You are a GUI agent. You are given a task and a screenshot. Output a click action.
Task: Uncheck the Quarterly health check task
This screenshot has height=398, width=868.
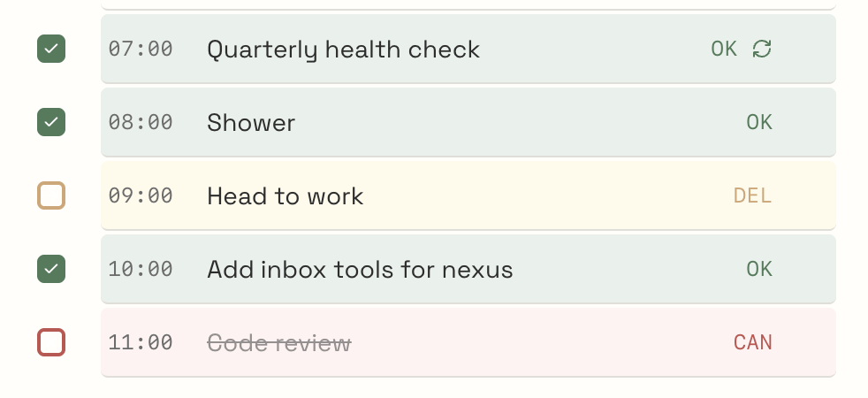coord(51,50)
